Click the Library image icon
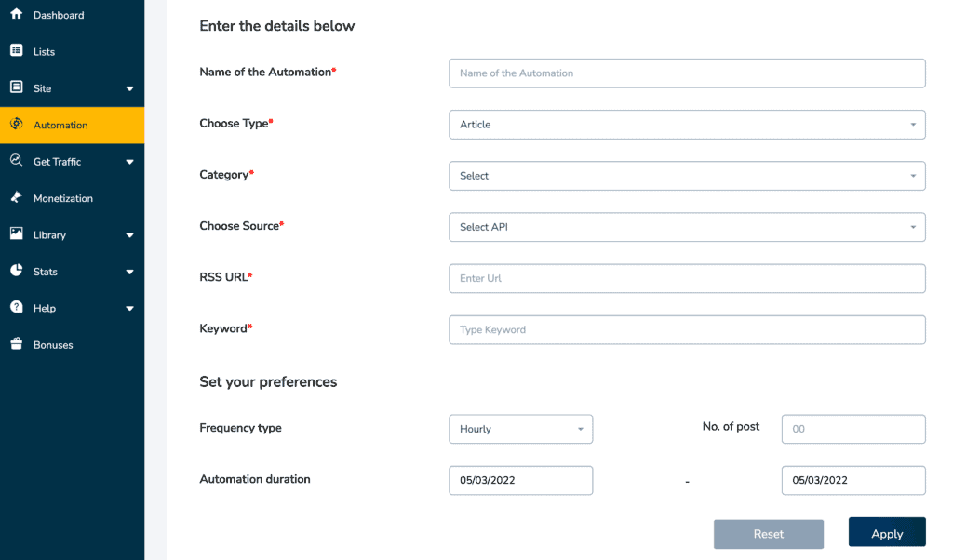 pos(16,234)
